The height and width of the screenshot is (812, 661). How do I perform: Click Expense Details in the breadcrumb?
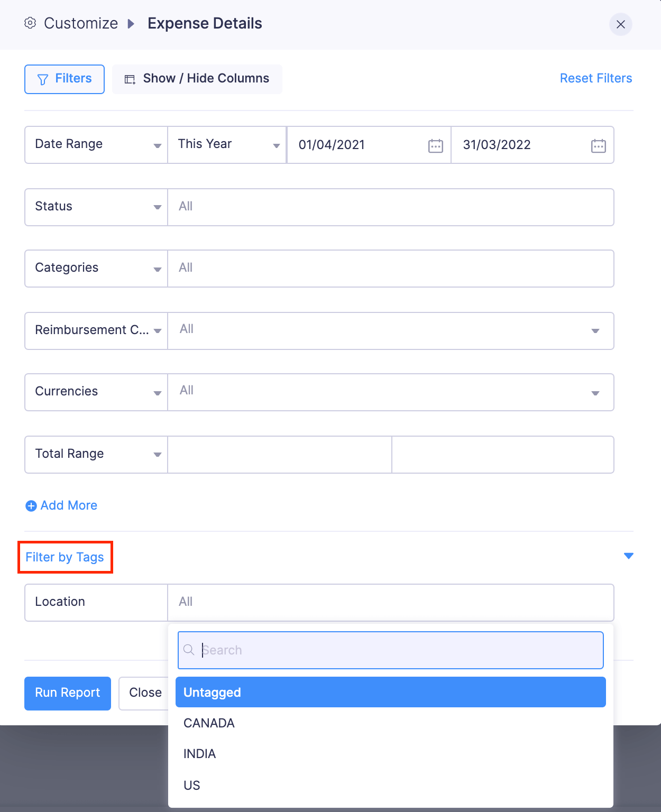[x=204, y=23]
